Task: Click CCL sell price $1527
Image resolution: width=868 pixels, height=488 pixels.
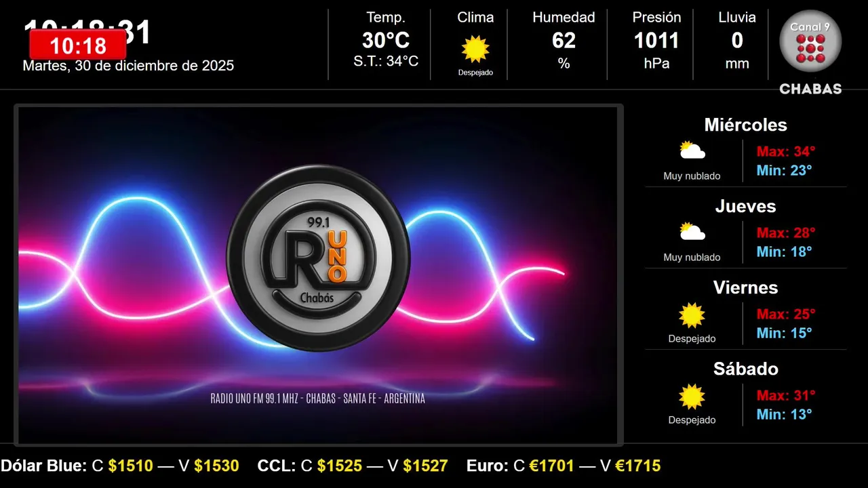Action: 425,466
